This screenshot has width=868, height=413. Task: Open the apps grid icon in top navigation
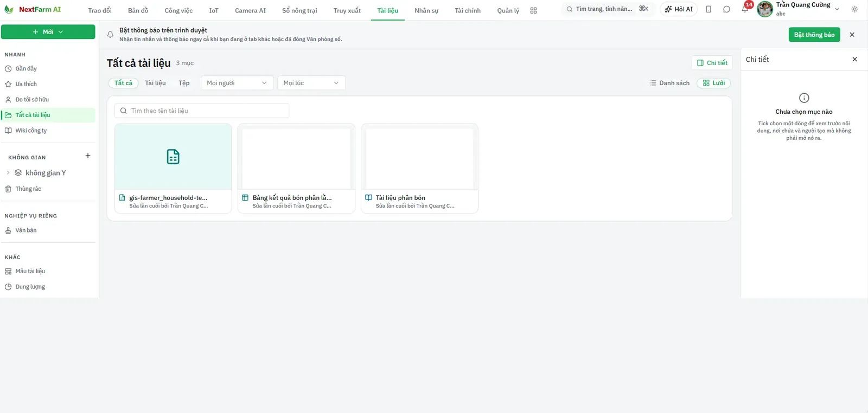pos(533,10)
